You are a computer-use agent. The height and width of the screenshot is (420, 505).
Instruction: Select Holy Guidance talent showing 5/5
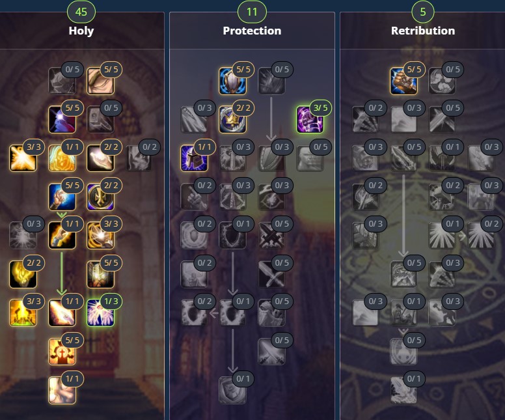(x=62, y=352)
